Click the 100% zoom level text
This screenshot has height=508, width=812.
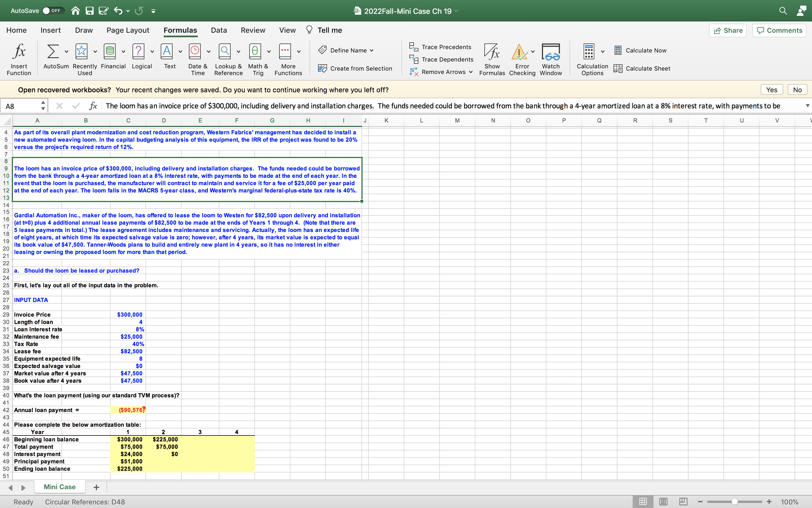pyautogui.click(x=789, y=502)
